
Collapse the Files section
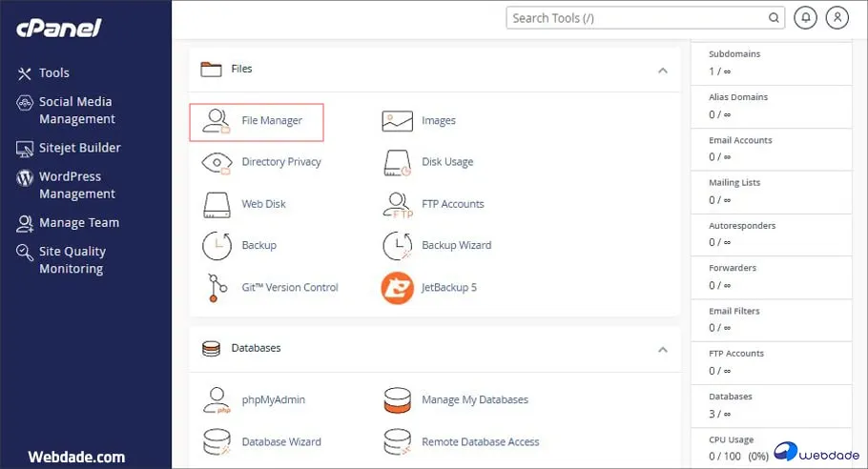[x=662, y=70]
